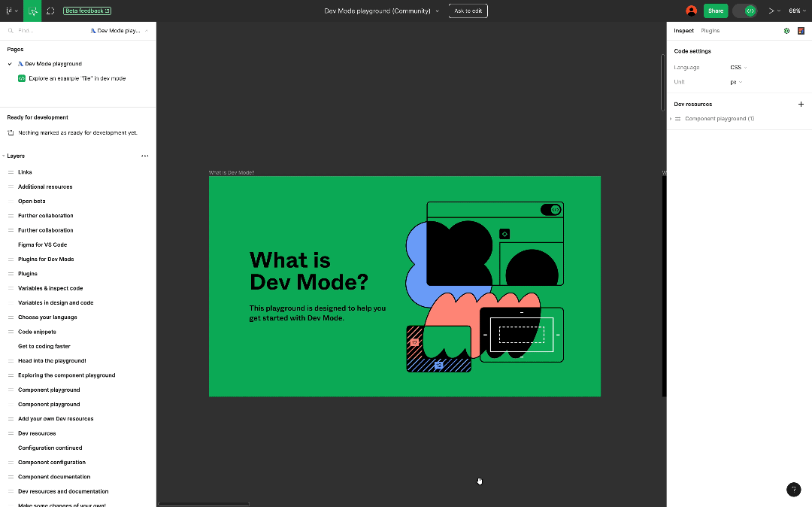Click the frame icon beside Variables & inspect code
Image resolution: width=812 pixels, height=507 pixels.
click(11, 288)
